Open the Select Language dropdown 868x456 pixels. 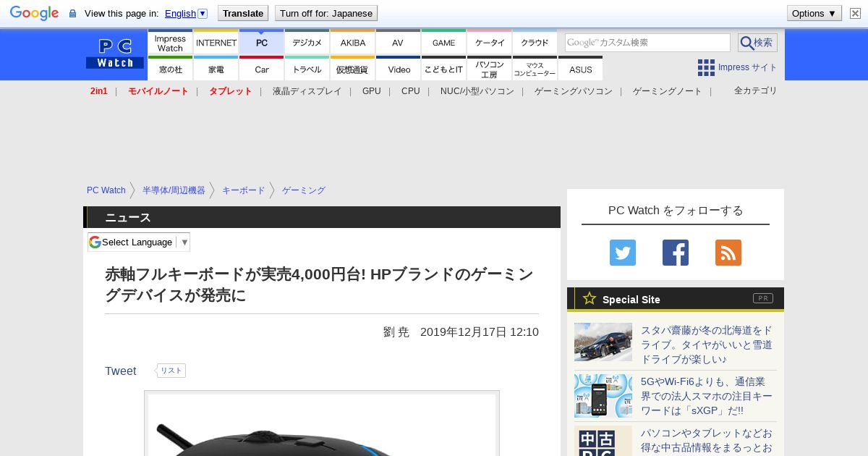click(x=139, y=242)
